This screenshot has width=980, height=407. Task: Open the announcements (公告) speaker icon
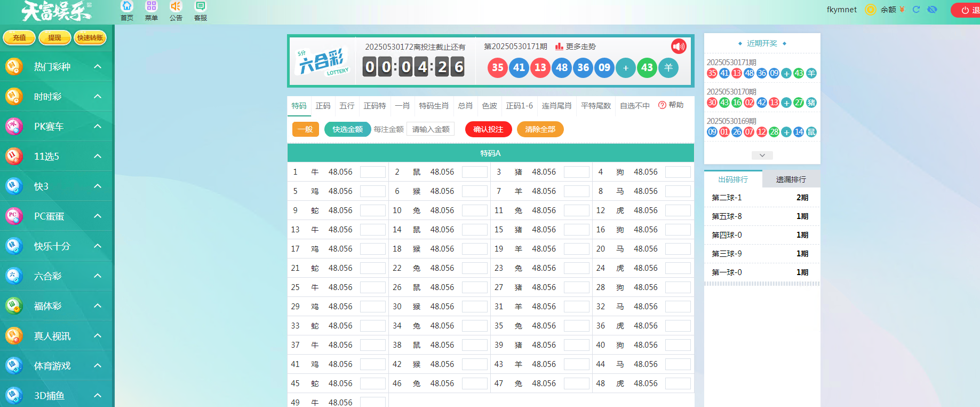(176, 6)
